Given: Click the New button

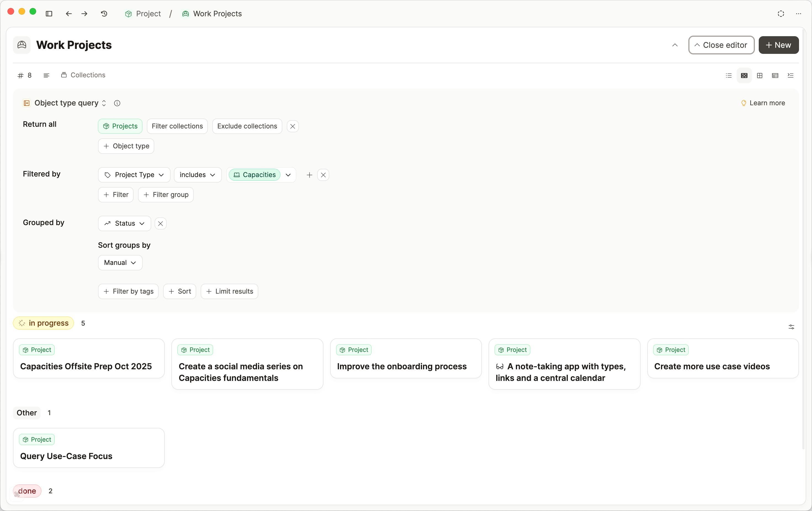Looking at the screenshot, I should point(778,45).
